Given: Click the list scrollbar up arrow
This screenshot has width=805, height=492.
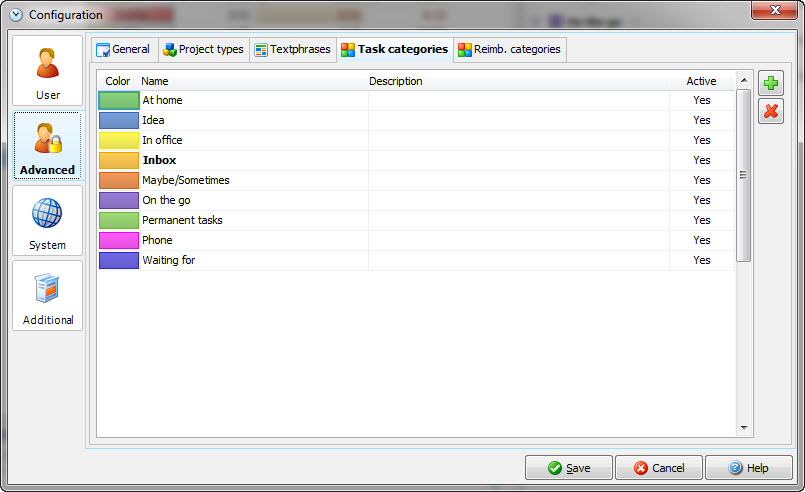Looking at the screenshot, I should 744,80.
